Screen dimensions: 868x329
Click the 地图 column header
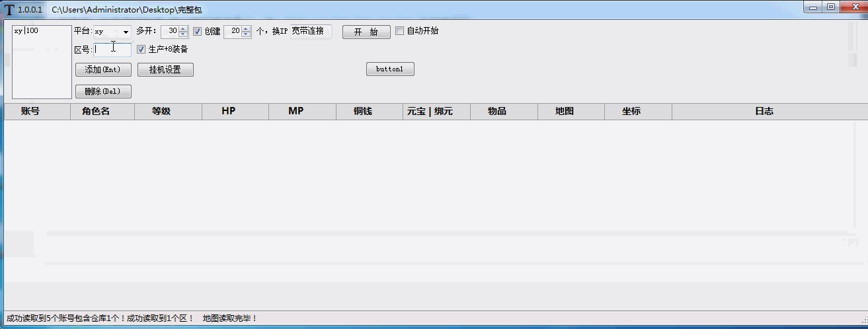pos(571,111)
